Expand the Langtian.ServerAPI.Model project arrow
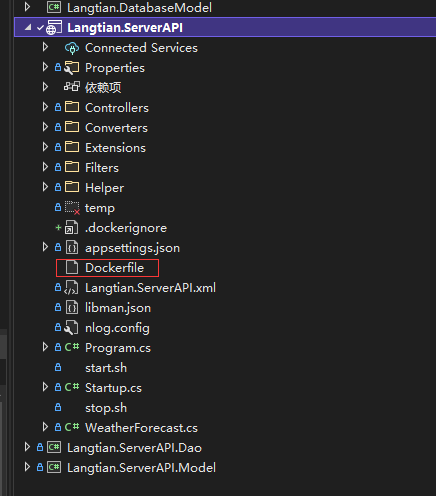The height and width of the screenshot is (496, 436). click(x=27, y=467)
